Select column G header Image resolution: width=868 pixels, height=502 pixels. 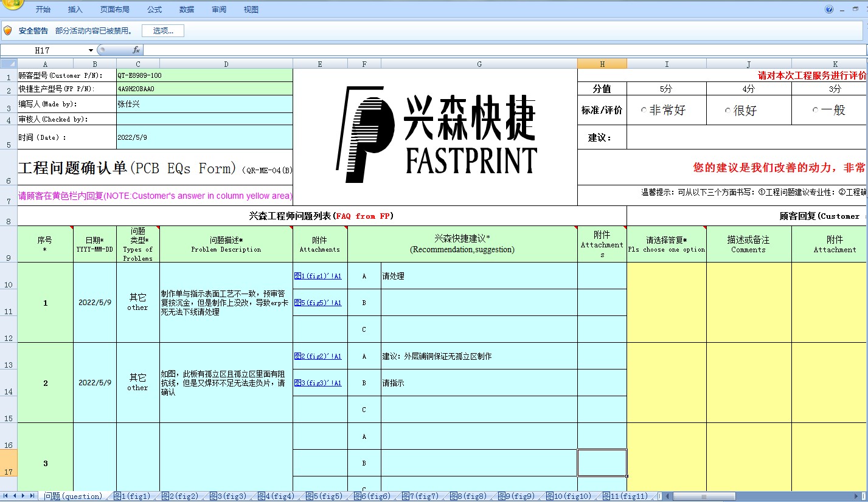479,64
